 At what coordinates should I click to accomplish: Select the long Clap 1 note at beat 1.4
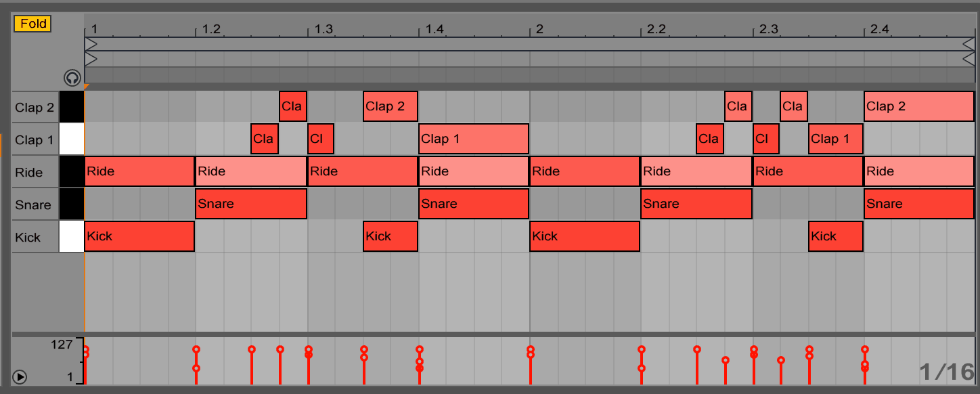coord(474,139)
